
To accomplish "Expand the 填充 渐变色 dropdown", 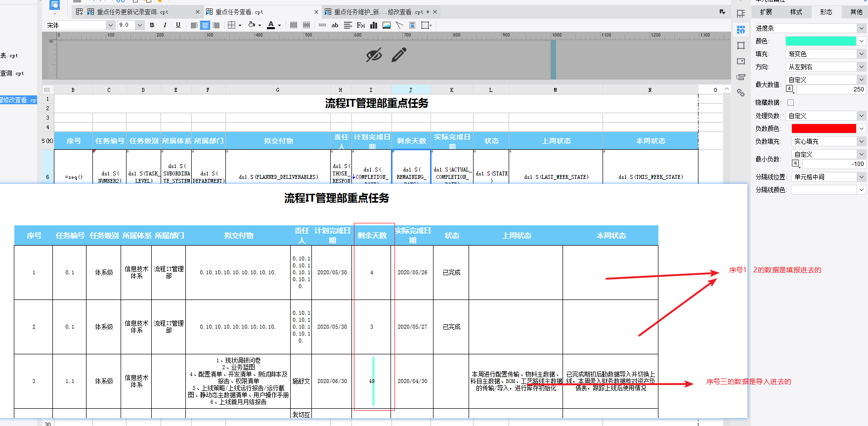I will tap(861, 54).
